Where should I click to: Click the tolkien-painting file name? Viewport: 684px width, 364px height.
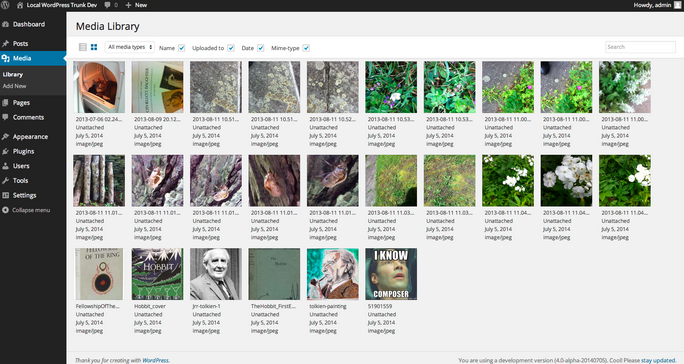point(328,306)
